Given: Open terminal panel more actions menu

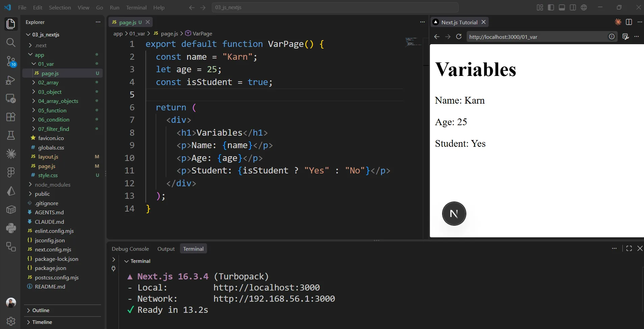Looking at the screenshot, I should (614, 248).
